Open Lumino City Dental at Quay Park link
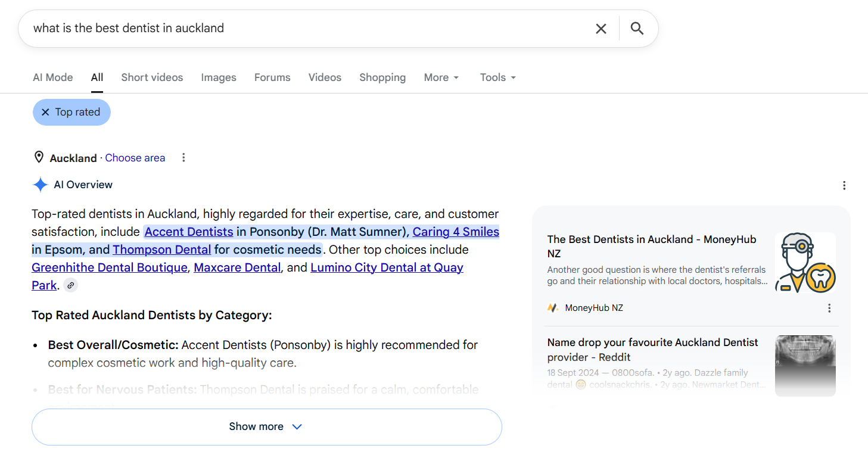Image resolution: width=868 pixels, height=458 pixels. pyautogui.click(x=387, y=267)
